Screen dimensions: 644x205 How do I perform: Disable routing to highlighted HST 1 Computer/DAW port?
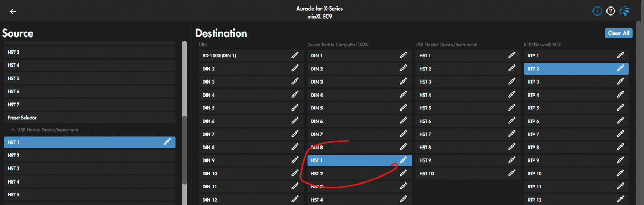point(359,160)
